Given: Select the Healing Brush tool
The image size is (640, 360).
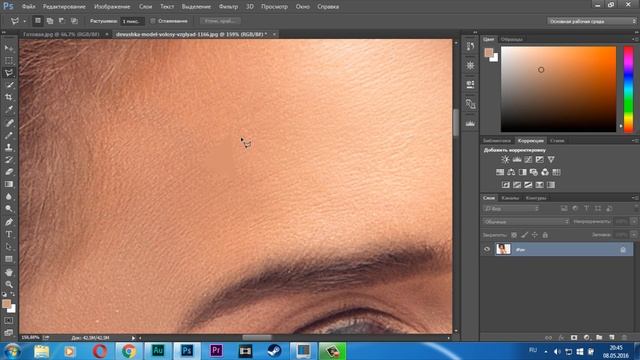Looking at the screenshot, I should click(x=9, y=123).
